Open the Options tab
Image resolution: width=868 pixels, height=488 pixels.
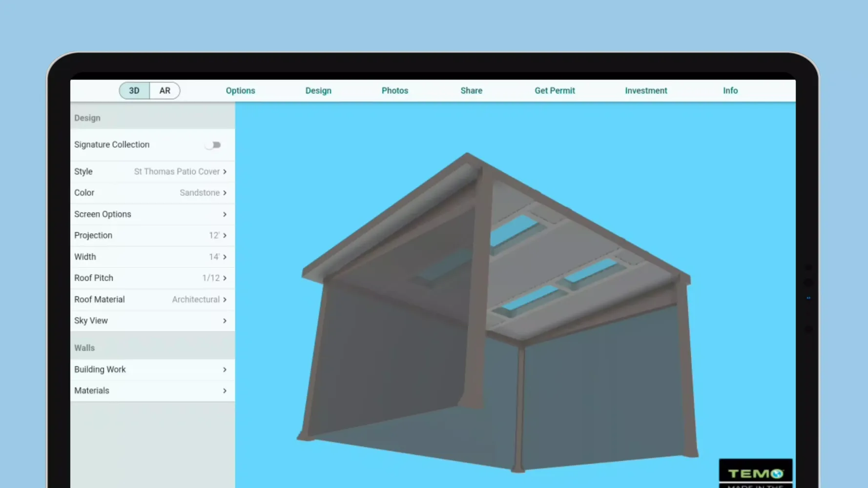(x=240, y=91)
